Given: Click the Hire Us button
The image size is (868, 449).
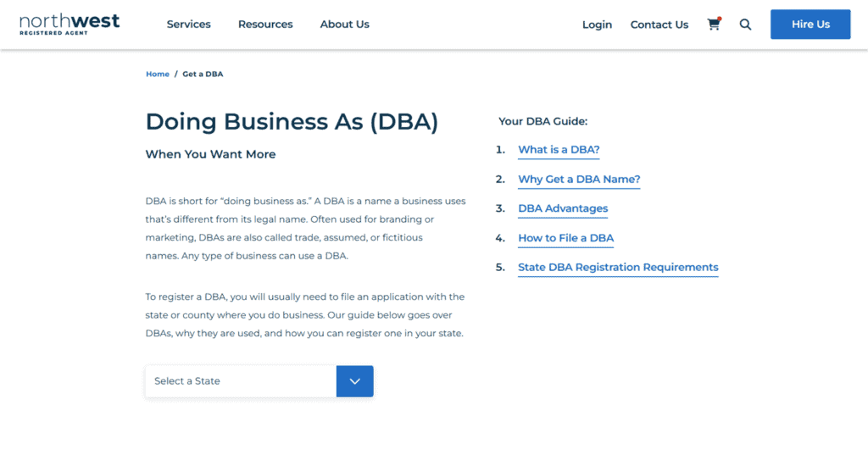Looking at the screenshot, I should pos(810,25).
